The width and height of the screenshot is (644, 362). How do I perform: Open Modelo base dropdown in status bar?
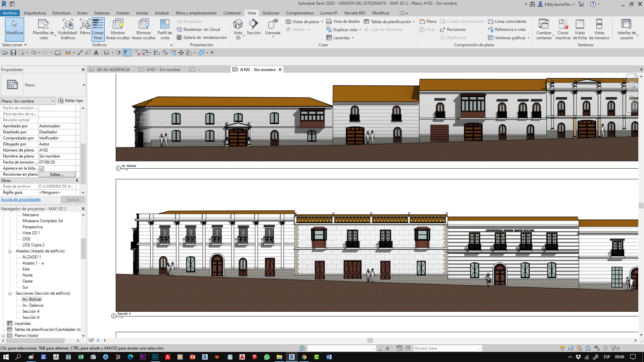pos(447,348)
